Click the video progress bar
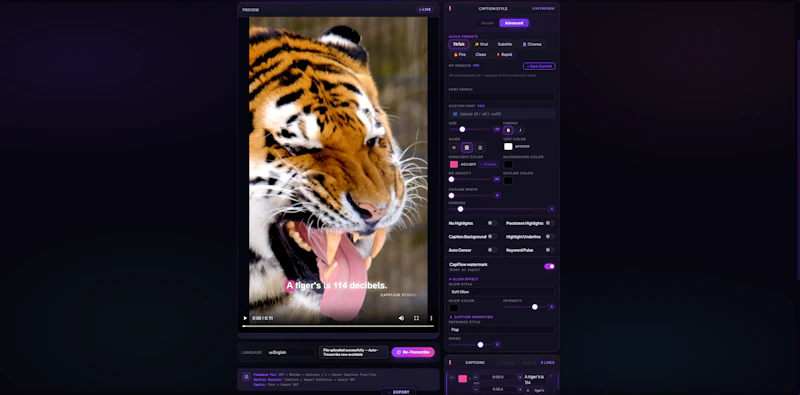Image resolution: width=800 pixels, height=395 pixels. (338, 326)
